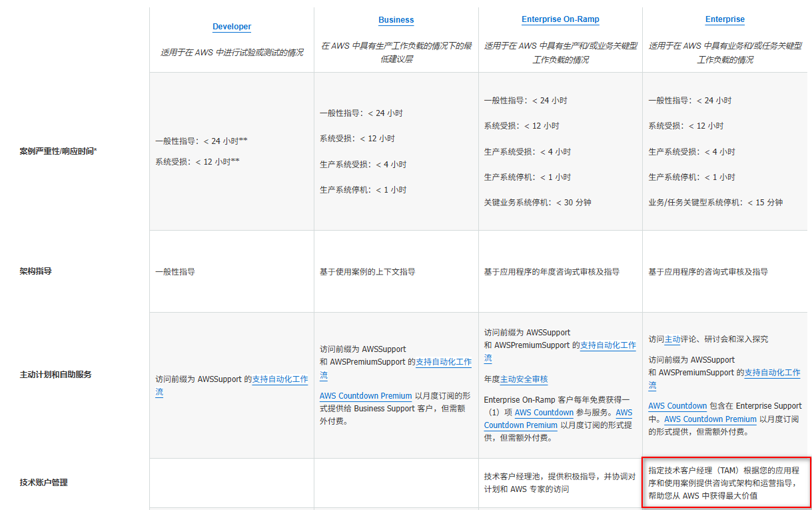The width and height of the screenshot is (812, 510).
Task: Open 支持自动化工作流 link in Business column
Action: [444, 362]
